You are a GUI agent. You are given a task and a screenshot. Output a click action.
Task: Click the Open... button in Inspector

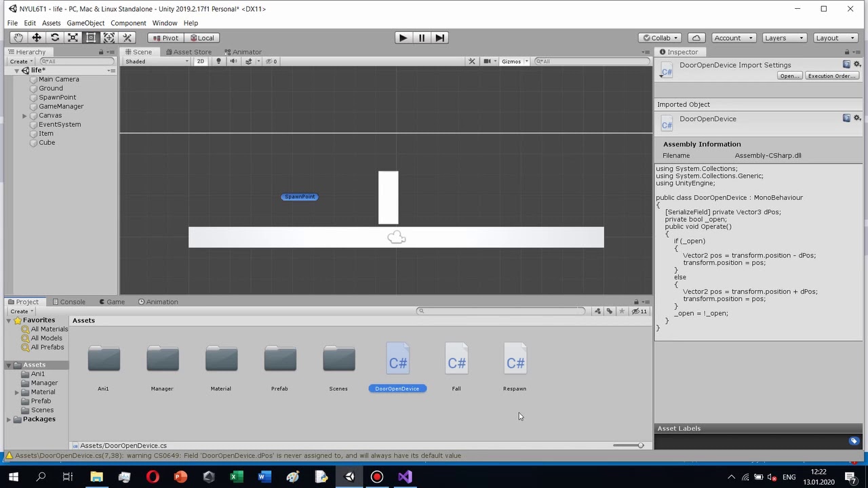[789, 76]
